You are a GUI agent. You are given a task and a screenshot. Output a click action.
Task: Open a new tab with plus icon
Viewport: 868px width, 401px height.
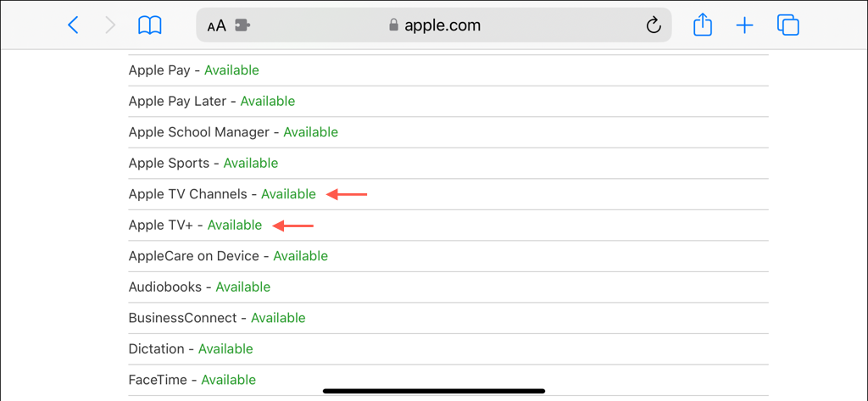pyautogui.click(x=744, y=25)
